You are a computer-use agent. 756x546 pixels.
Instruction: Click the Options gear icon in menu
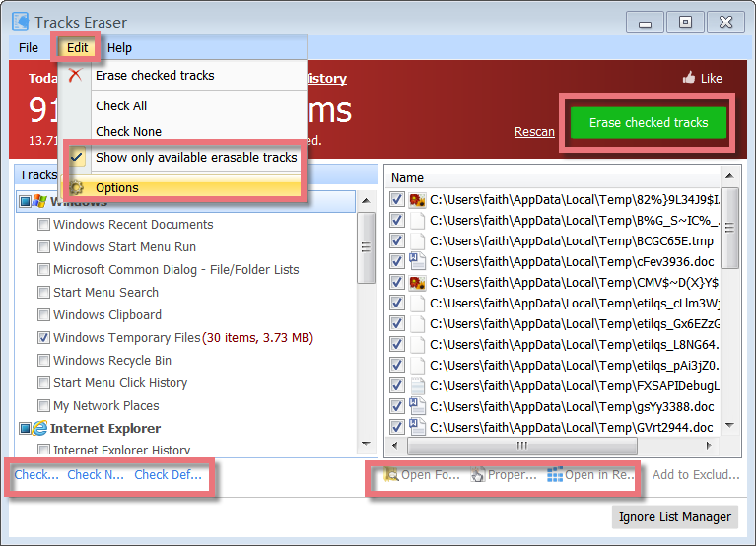point(76,188)
